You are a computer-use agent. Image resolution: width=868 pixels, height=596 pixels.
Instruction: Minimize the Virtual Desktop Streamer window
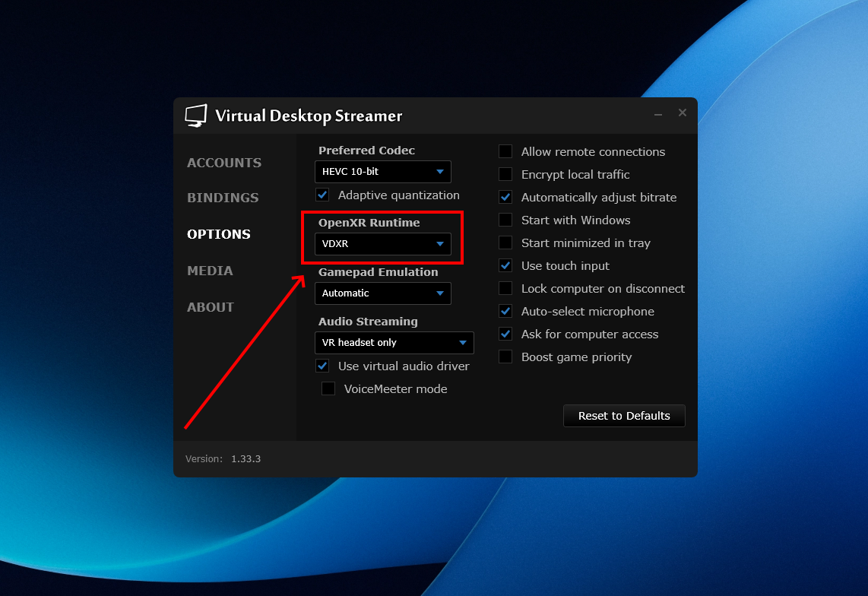coord(658,114)
